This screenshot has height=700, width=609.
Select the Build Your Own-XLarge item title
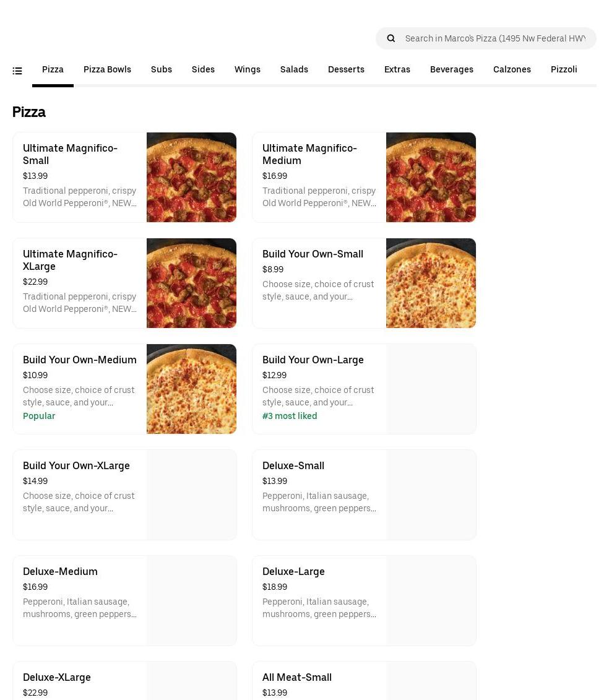coord(76,466)
